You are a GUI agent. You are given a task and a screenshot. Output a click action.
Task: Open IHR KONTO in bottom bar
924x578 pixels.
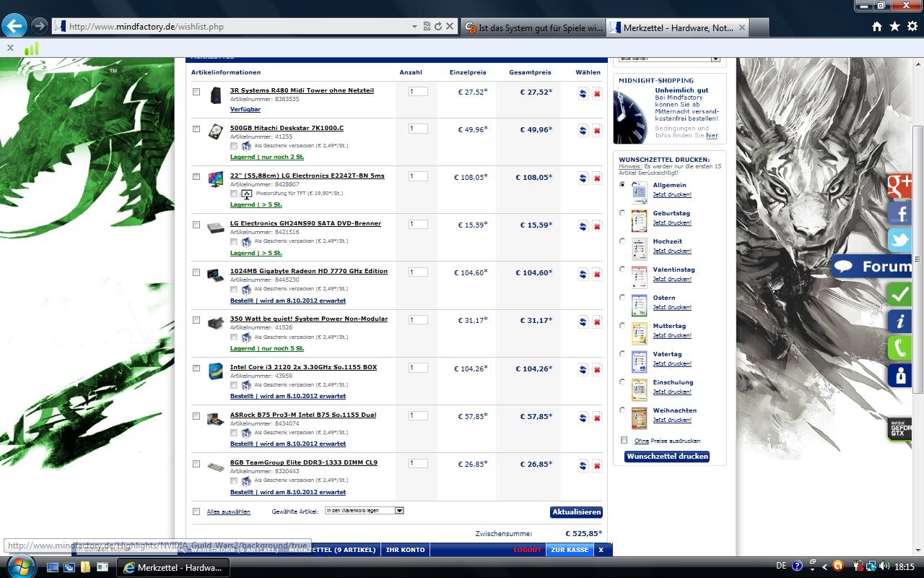point(406,550)
